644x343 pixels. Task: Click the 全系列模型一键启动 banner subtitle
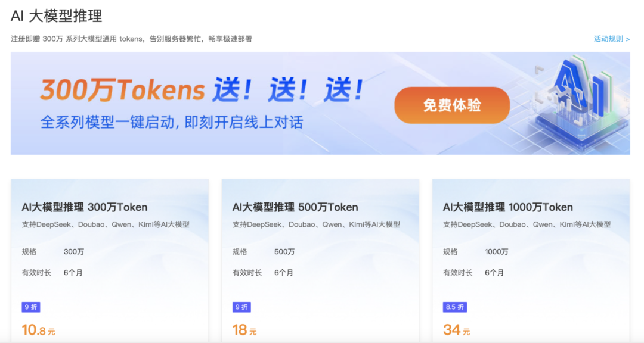[x=172, y=122]
